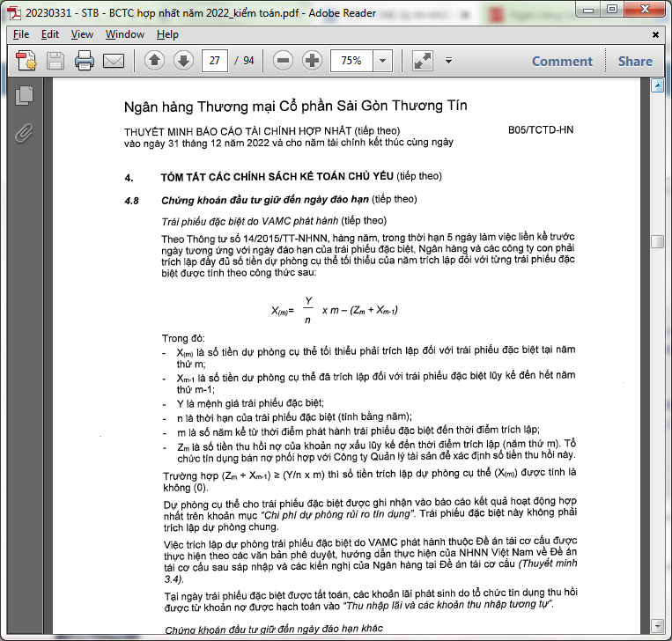Click text 'Thu nhập lãi và các khoản thu nhập tương tự'
This screenshot has height=641, width=672.
point(447,605)
